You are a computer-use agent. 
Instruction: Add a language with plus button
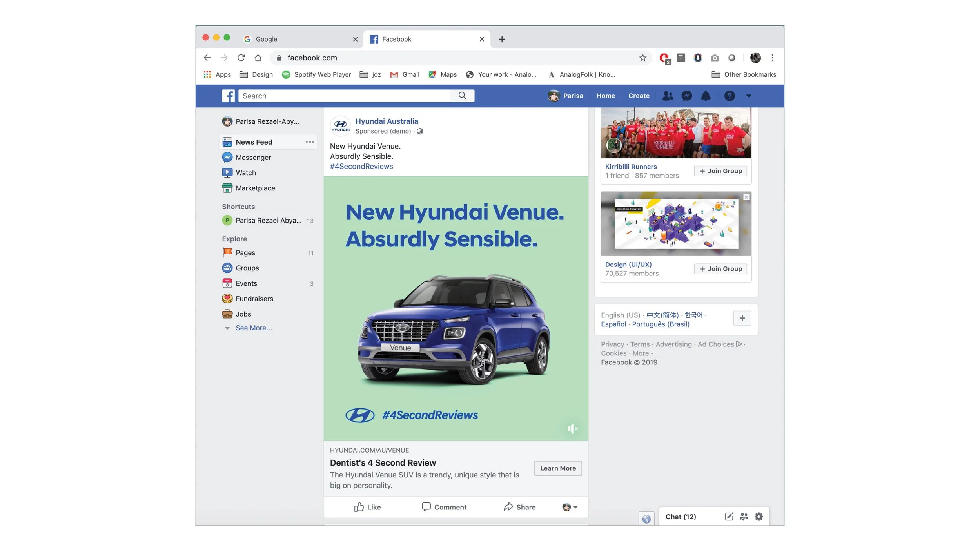point(742,318)
